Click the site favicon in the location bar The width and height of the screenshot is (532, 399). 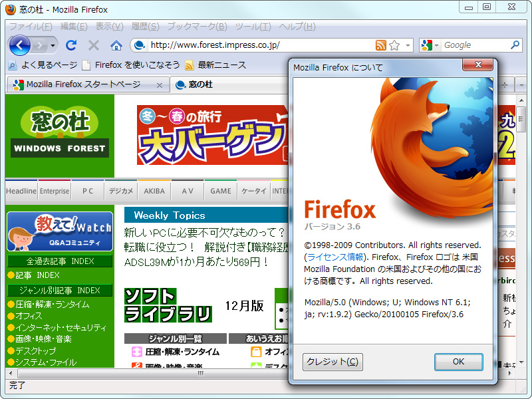(140, 45)
